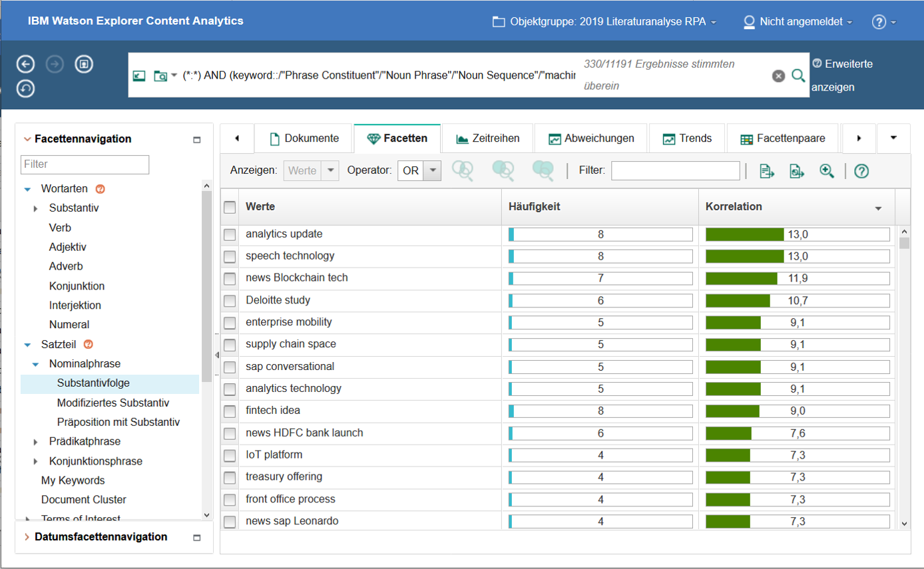This screenshot has height=569, width=924.
Task: Click the Wortarten help icon
Action: (x=101, y=189)
